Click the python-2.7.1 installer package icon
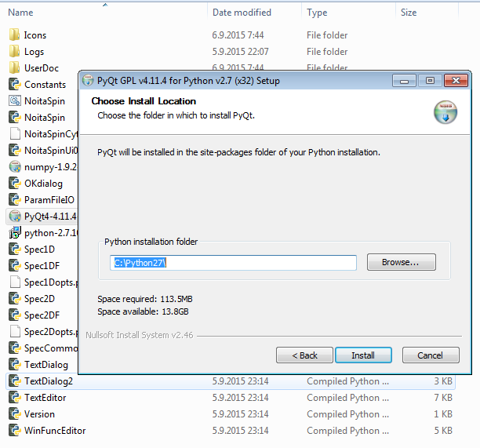Image resolution: width=480 pixels, height=448 pixels. click(15, 233)
